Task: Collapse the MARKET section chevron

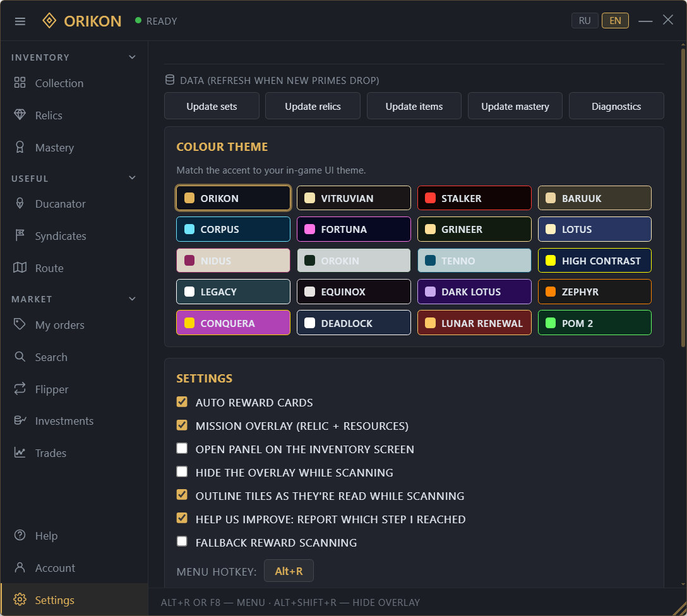Action: [133, 299]
